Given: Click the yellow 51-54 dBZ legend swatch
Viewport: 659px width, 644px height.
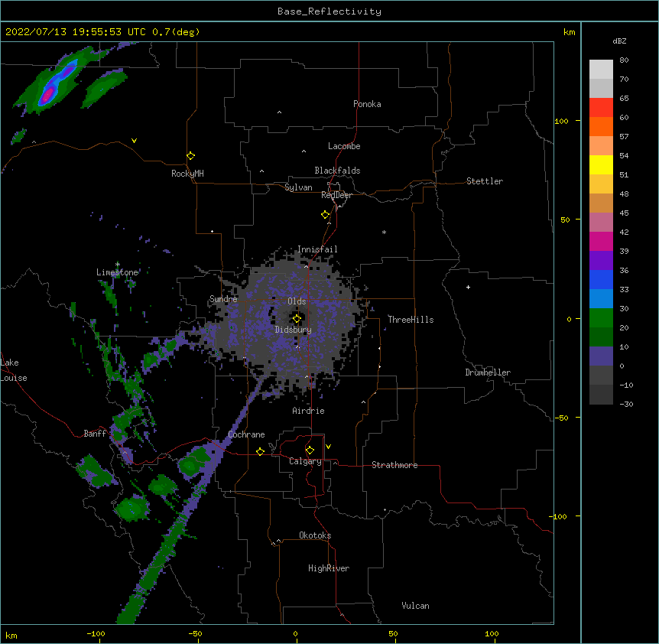Looking at the screenshot, I should coord(601,164).
